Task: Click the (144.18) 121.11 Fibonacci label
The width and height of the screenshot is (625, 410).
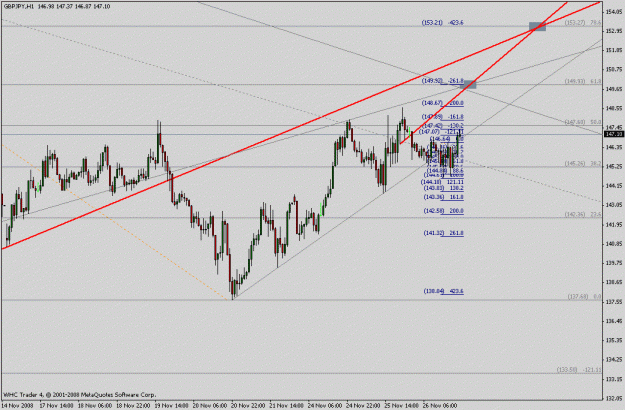Action: pos(442,182)
